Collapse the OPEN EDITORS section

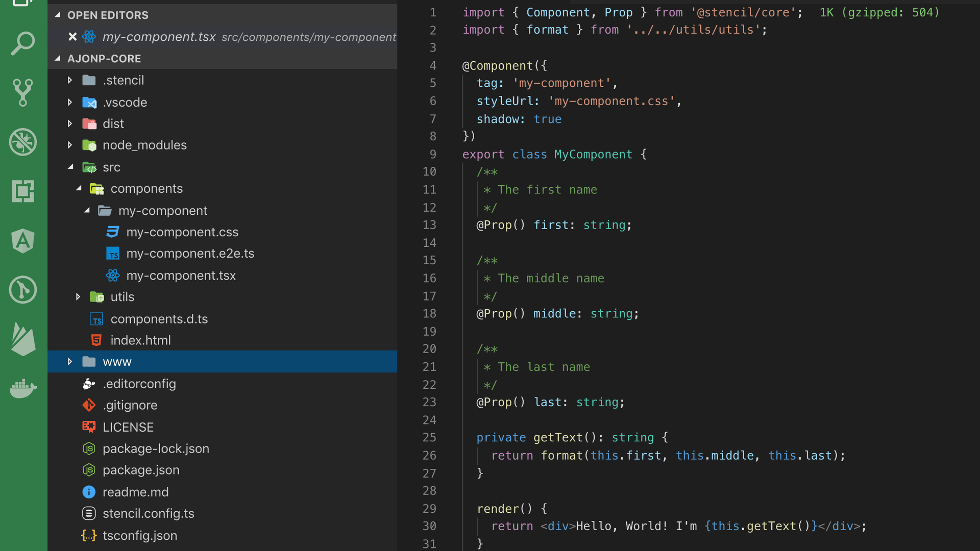[x=108, y=15]
